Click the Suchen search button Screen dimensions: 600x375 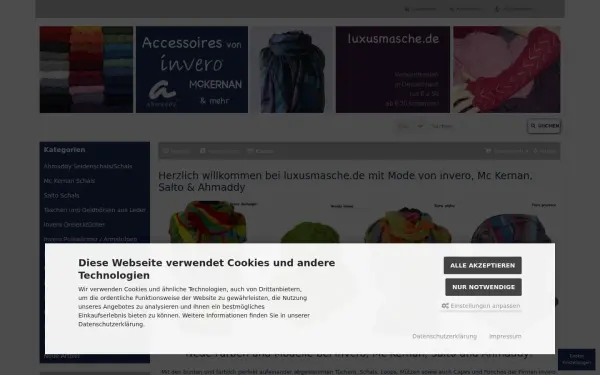(544, 126)
